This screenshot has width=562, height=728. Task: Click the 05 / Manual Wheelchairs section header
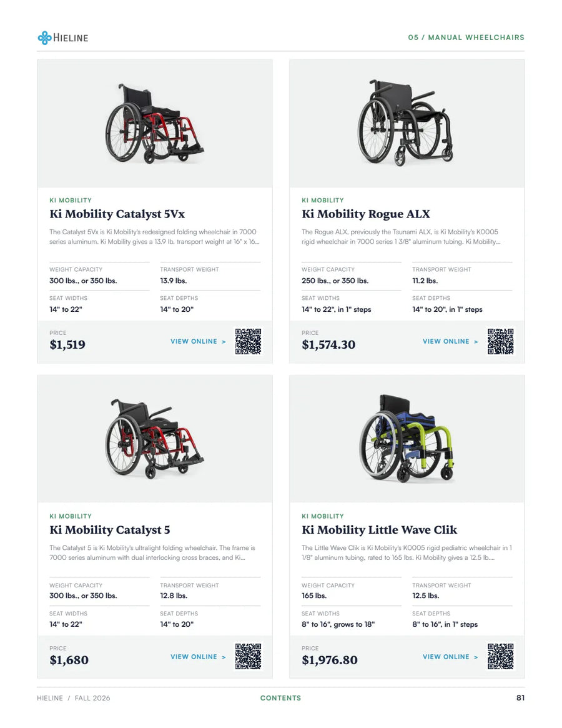[466, 37]
